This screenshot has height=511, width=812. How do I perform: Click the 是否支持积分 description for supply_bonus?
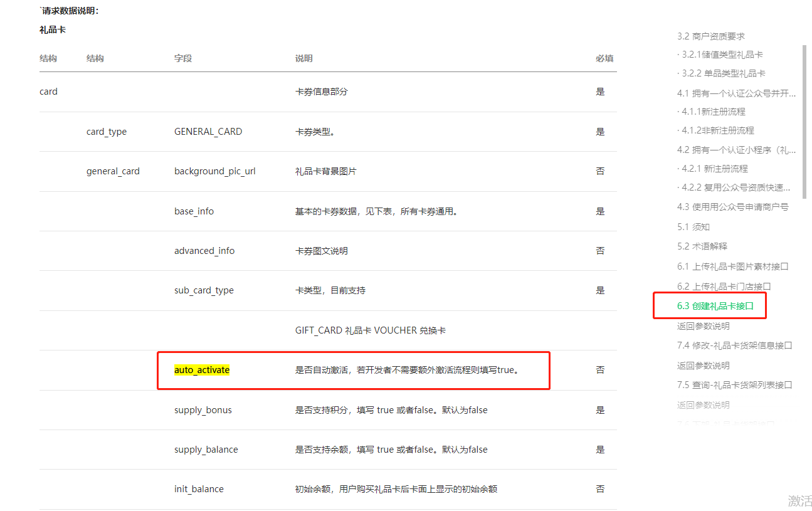391,410
